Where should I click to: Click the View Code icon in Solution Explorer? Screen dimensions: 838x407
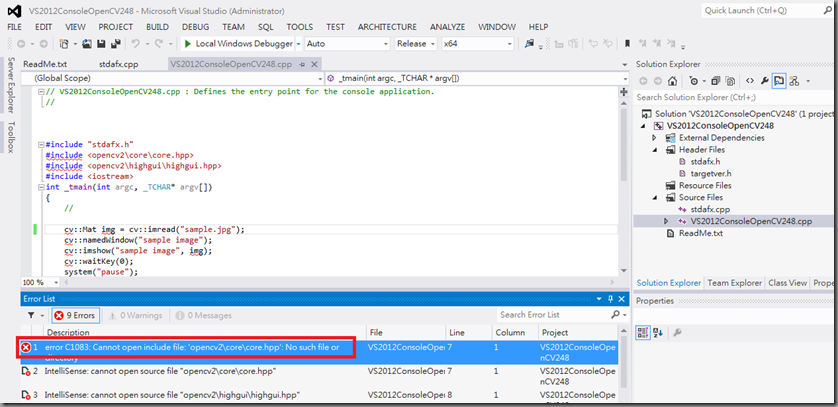(750, 81)
